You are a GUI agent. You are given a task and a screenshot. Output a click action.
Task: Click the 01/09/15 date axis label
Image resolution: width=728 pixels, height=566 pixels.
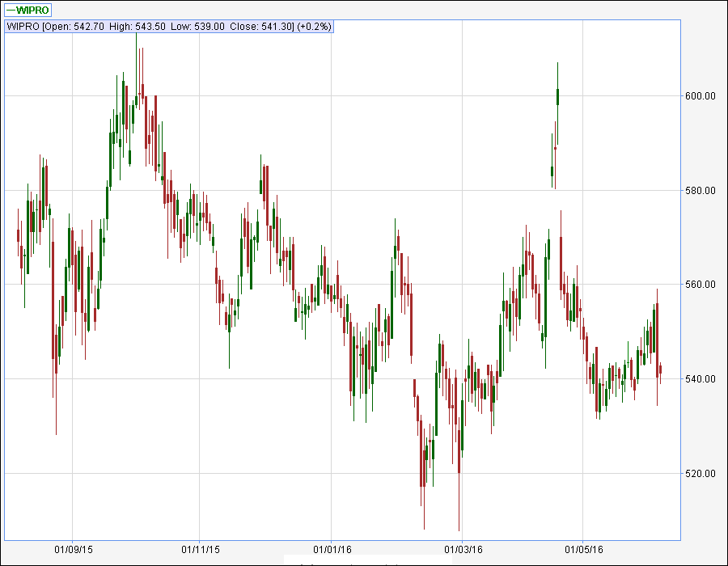pyautogui.click(x=74, y=550)
